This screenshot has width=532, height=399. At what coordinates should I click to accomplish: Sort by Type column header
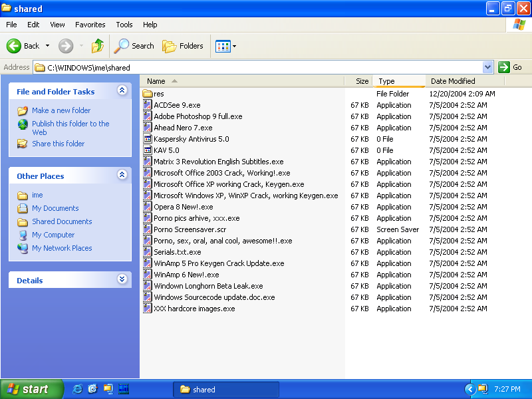click(x=399, y=81)
